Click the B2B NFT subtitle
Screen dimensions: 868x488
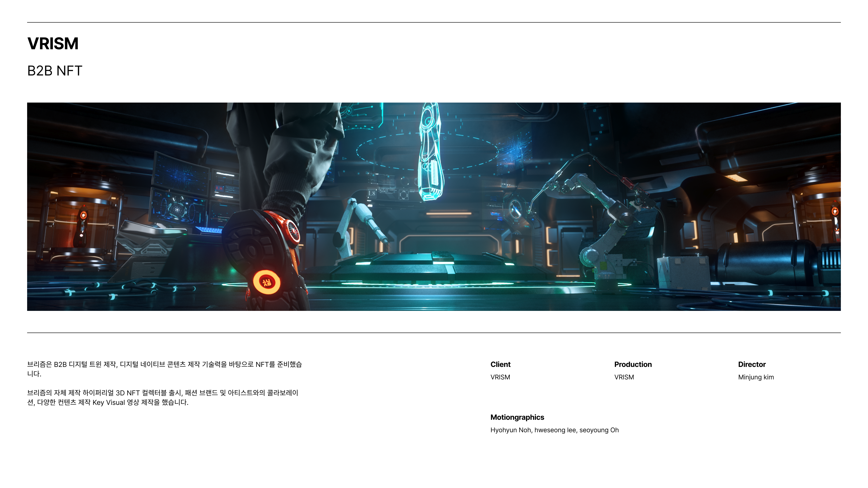tap(54, 71)
